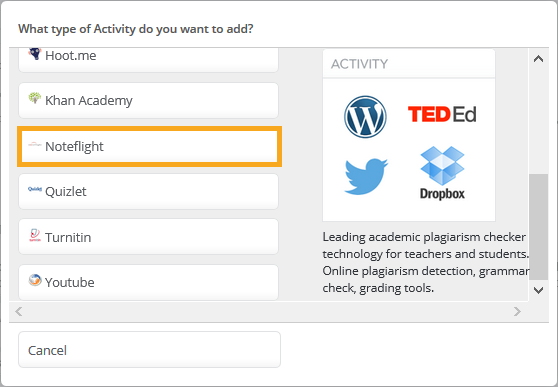Cancel adding an activity

(x=149, y=350)
